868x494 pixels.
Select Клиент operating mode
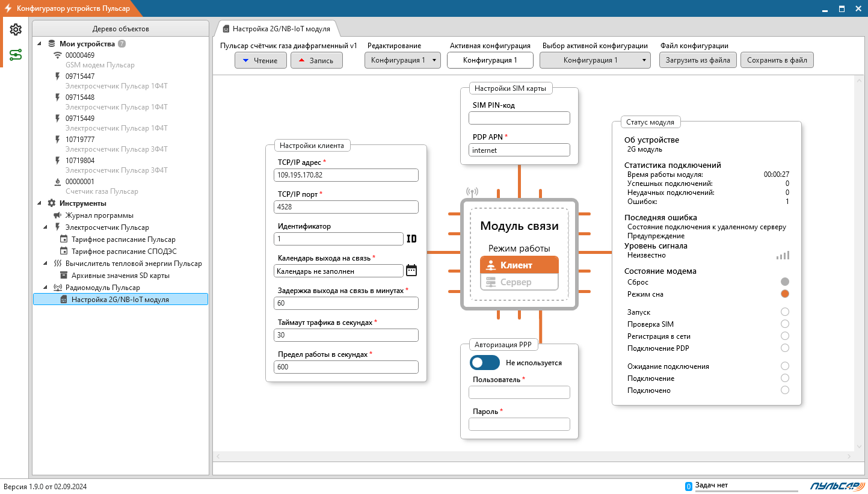[x=519, y=265]
